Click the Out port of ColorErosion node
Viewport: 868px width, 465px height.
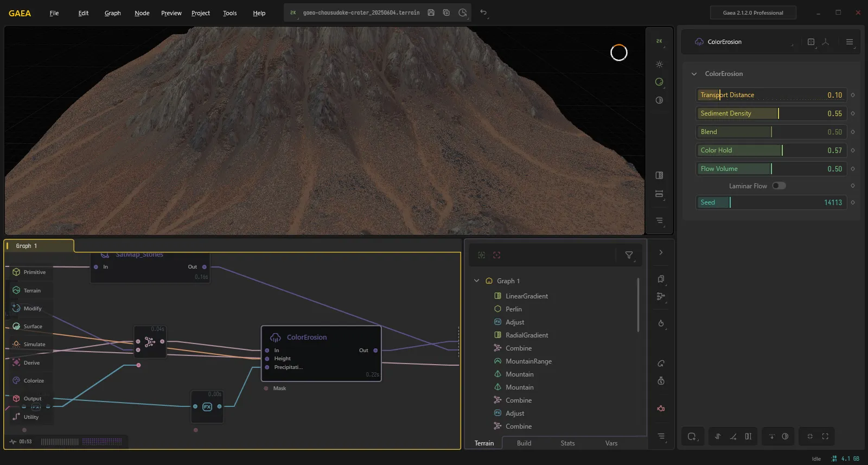[375, 351]
